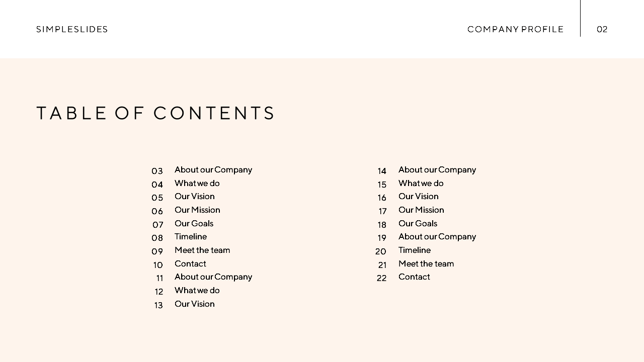Open Our Goals entry for page 07
The image size is (644, 362).
point(194,223)
